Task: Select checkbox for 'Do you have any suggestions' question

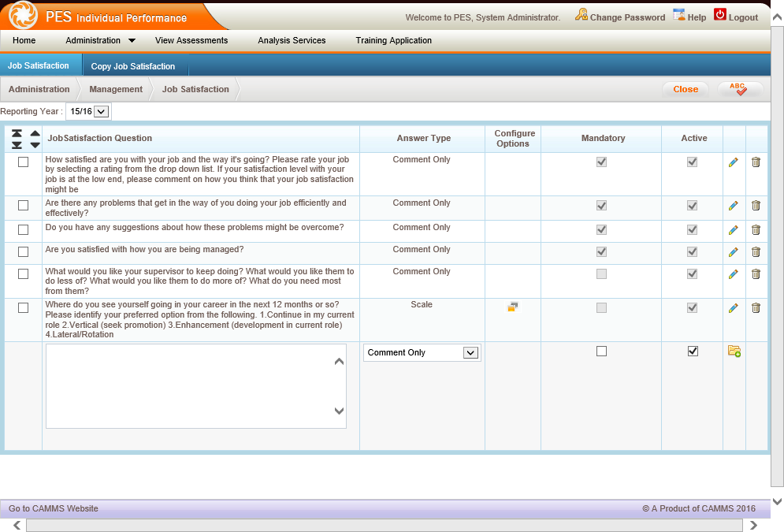Action: point(23,229)
